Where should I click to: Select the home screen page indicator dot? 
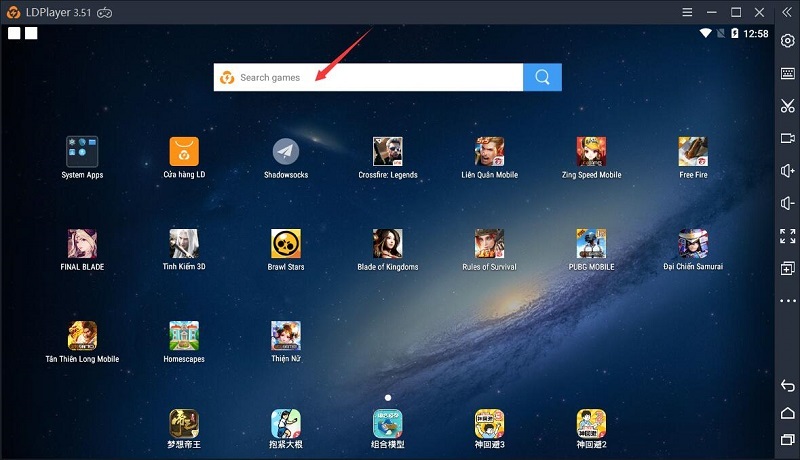pyautogui.click(x=388, y=397)
